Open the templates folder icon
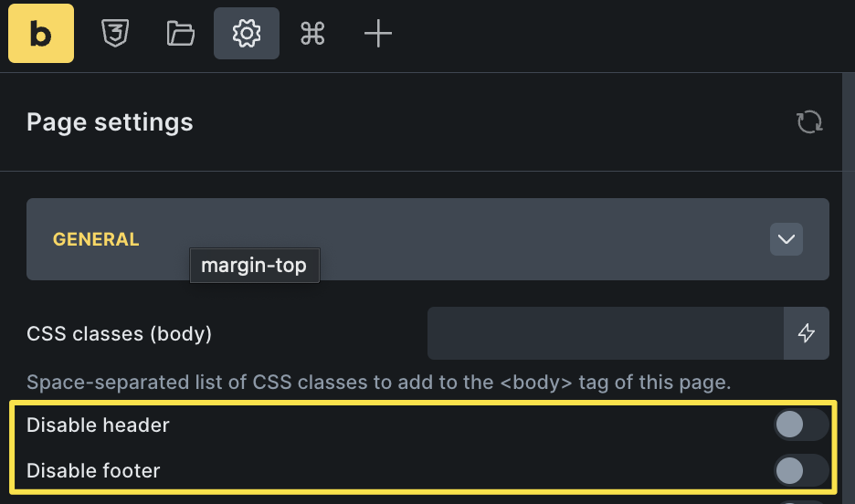The image size is (855, 504). pos(181,33)
